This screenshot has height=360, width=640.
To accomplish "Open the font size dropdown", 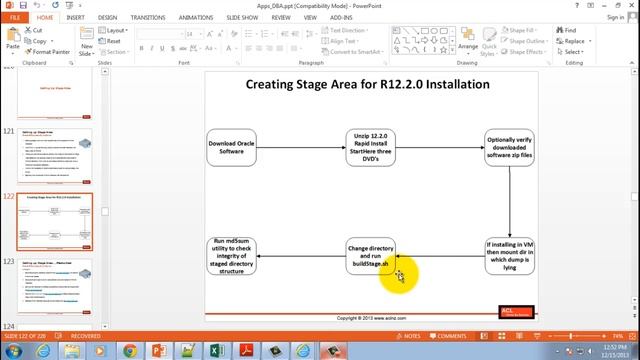I will pyautogui.click(x=201, y=34).
